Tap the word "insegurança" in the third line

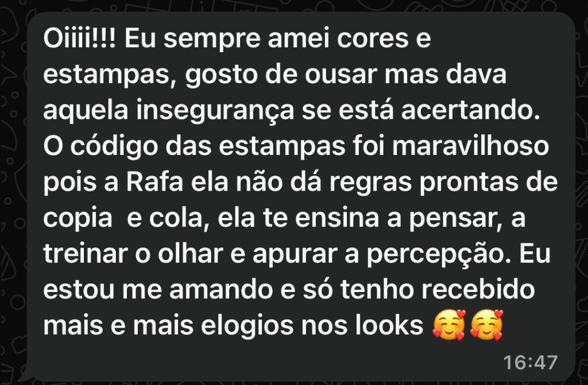215,111
